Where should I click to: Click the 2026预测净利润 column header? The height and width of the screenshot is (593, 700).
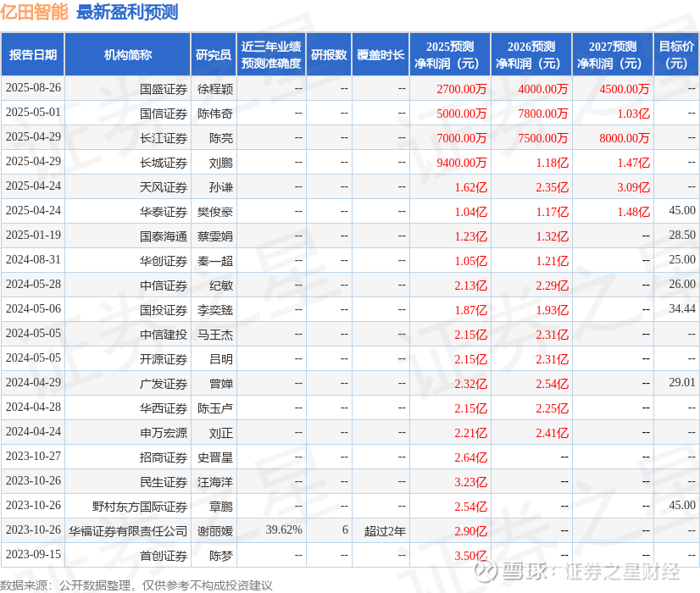click(x=531, y=54)
